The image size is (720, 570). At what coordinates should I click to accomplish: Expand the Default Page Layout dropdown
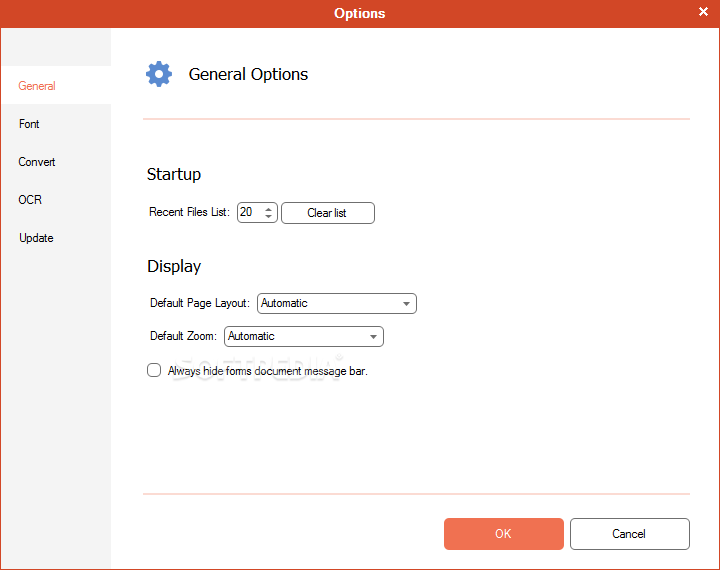pos(337,303)
